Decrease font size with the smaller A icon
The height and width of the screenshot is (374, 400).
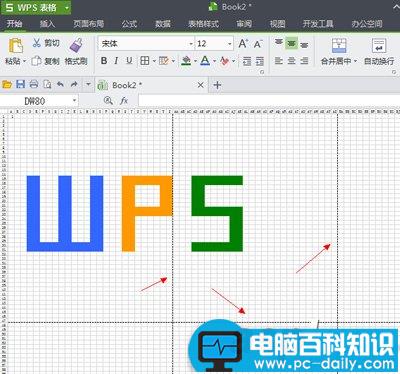258,44
